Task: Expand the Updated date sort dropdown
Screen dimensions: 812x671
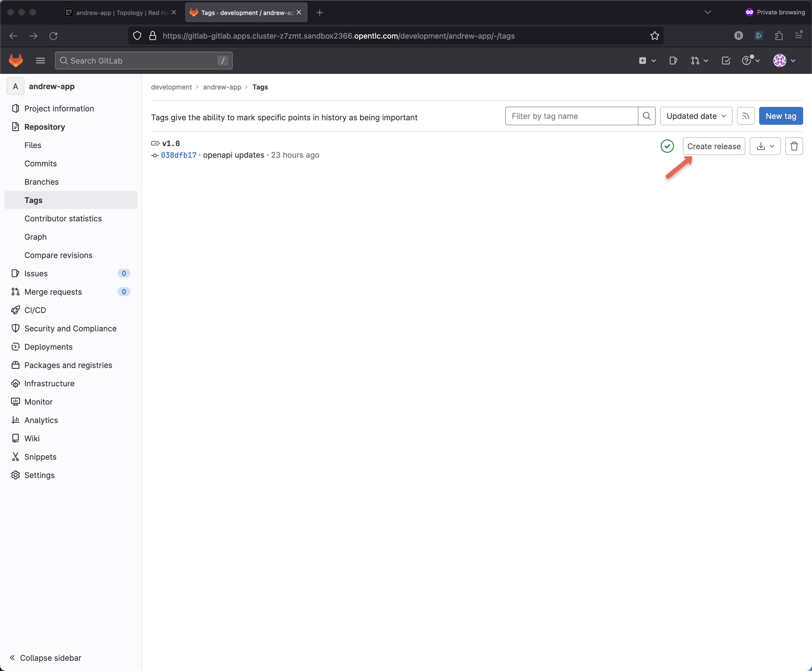Action: [696, 116]
